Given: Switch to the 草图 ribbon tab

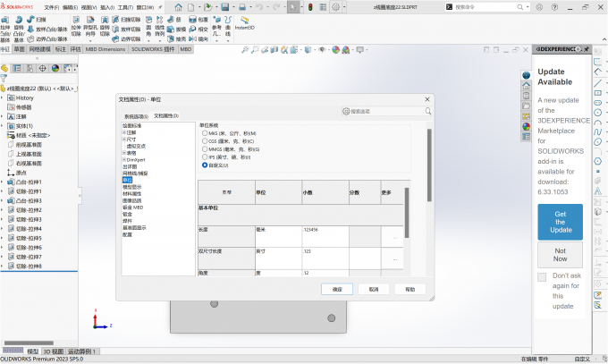Looking at the screenshot, I should tap(19, 49).
